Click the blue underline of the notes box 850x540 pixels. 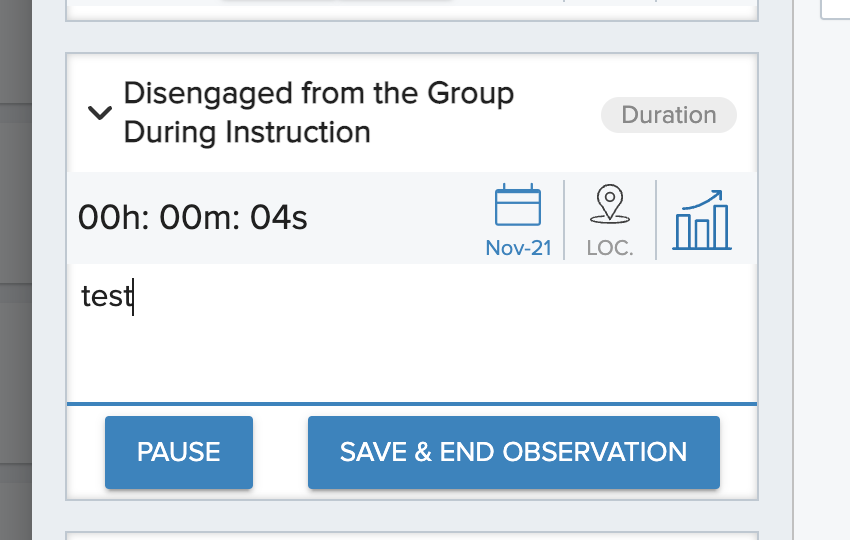412,404
